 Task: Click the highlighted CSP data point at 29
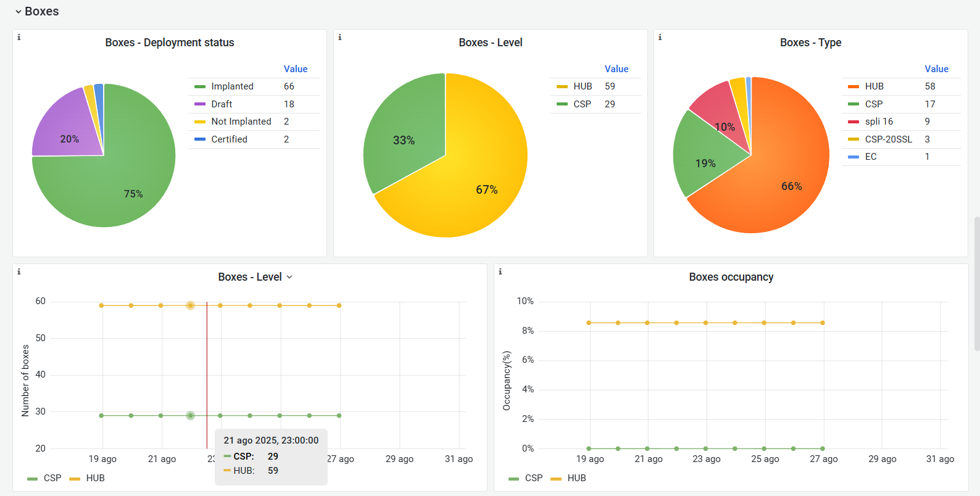click(x=191, y=416)
